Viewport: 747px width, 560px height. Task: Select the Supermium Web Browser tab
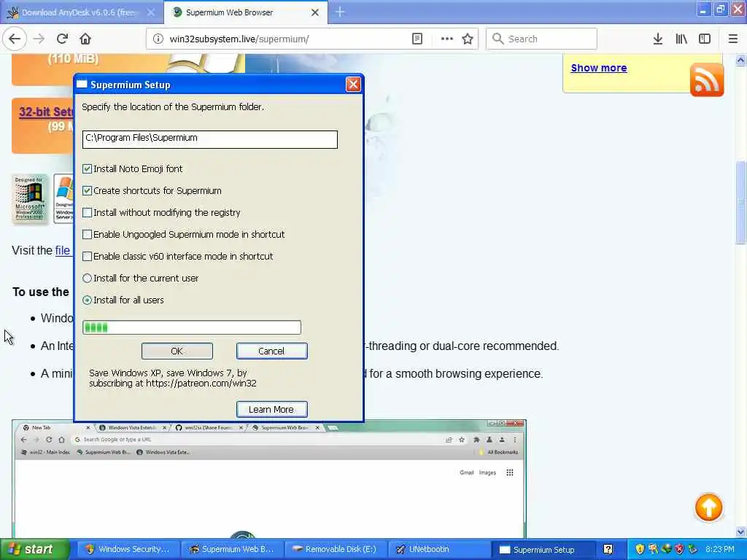tap(245, 12)
